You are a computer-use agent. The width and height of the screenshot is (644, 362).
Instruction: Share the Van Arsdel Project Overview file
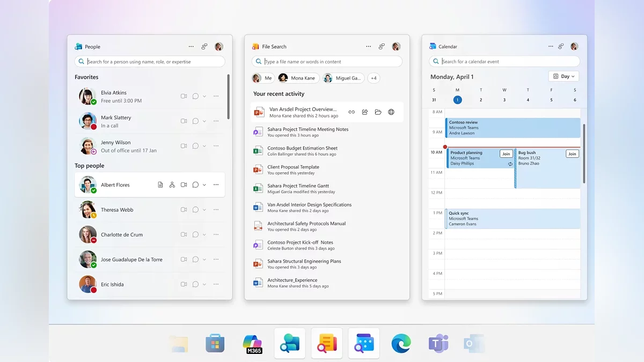click(365, 112)
